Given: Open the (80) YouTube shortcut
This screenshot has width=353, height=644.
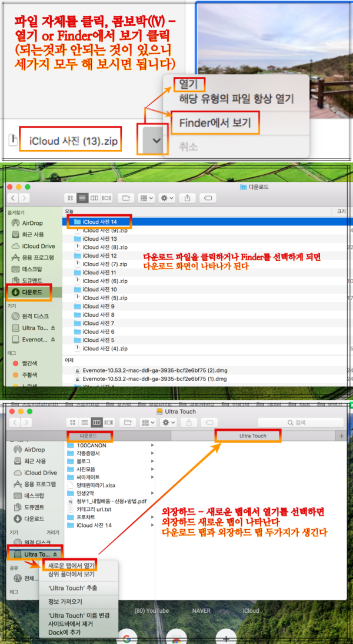Looking at the screenshot, I should click(x=151, y=610).
